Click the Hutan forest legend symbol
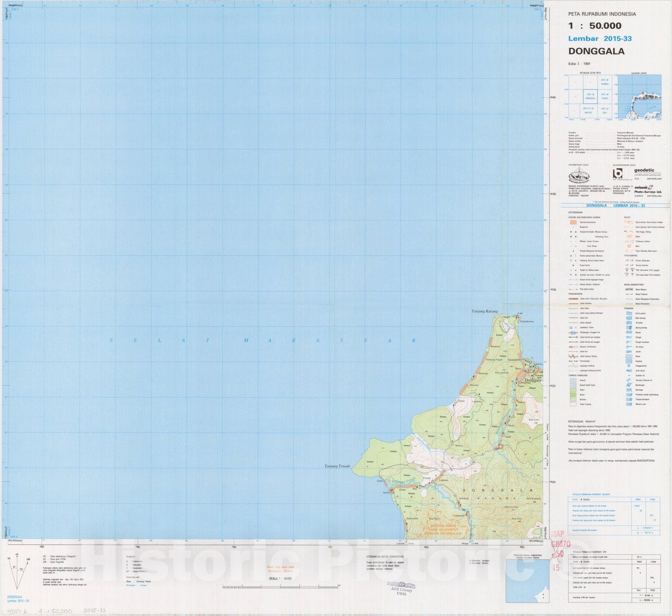This screenshot has width=672, height=616. [x=573, y=395]
